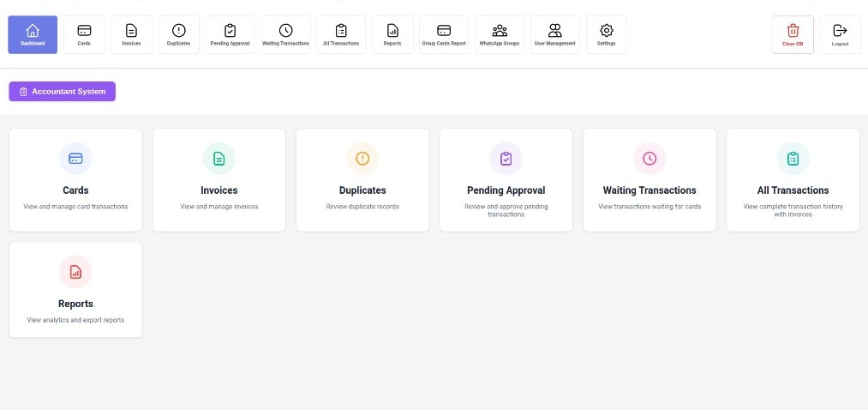Click the blue card icon on Cards tile

(x=76, y=159)
